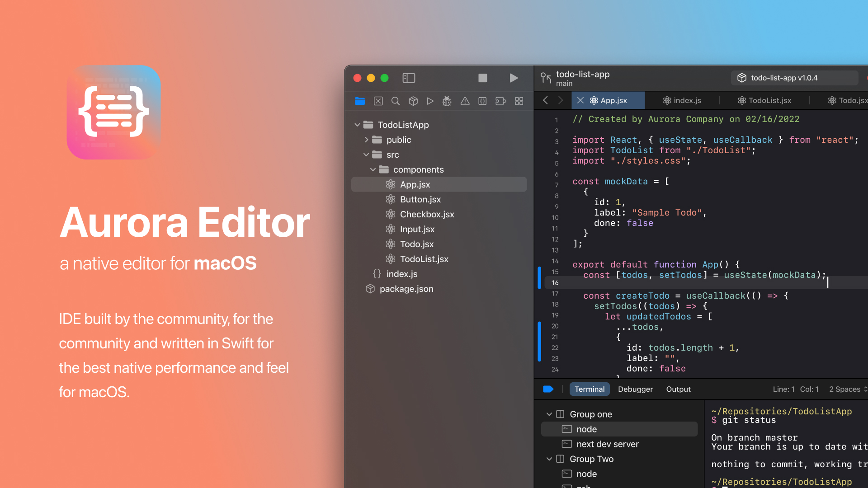The height and width of the screenshot is (488, 868).
Task: Click the 3D/Package view icon
Action: click(x=413, y=101)
